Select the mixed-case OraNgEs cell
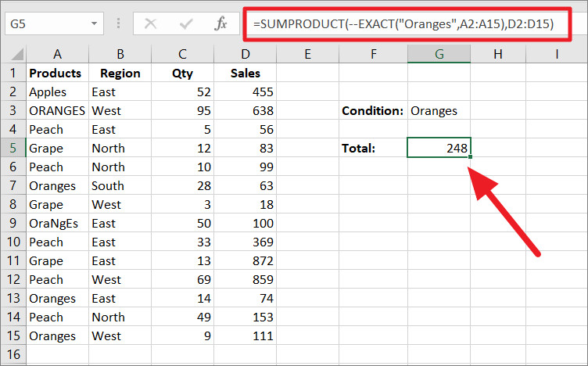The height and width of the screenshot is (366, 588). coord(57,223)
